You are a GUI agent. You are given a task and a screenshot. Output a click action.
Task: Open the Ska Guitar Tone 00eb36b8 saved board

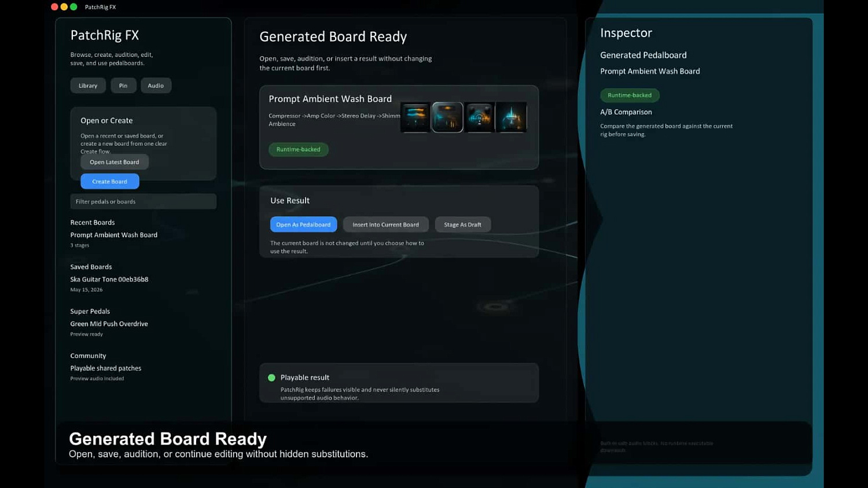tap(109, 279)
